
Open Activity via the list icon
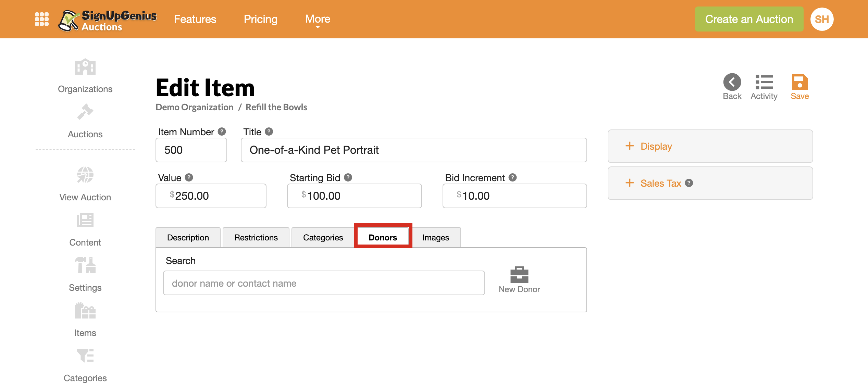pyautogui.click(x=764, y=82)
